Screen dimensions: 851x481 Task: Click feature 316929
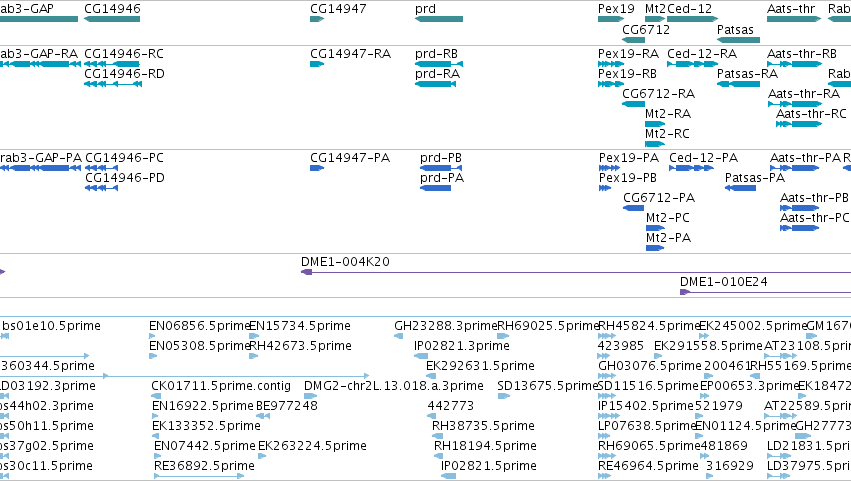pyautogui.click(x=711, y=477)
